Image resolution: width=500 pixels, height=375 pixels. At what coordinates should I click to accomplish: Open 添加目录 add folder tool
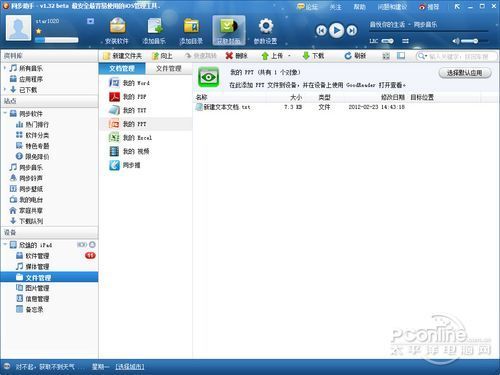(191, 31)
